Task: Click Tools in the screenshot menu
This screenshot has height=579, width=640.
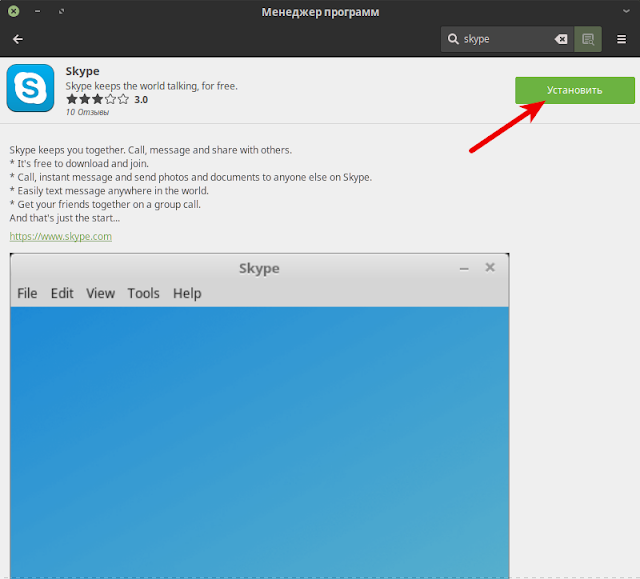Action: coord(143,293)
